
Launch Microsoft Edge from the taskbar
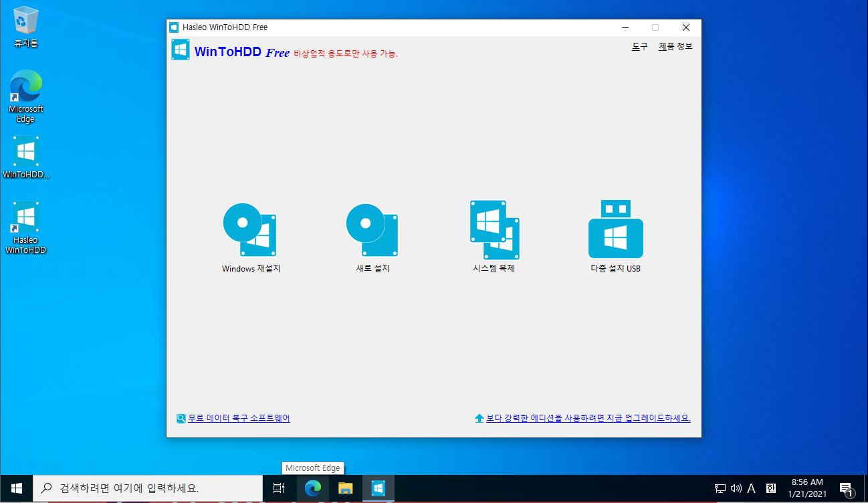tap(312, 489)
